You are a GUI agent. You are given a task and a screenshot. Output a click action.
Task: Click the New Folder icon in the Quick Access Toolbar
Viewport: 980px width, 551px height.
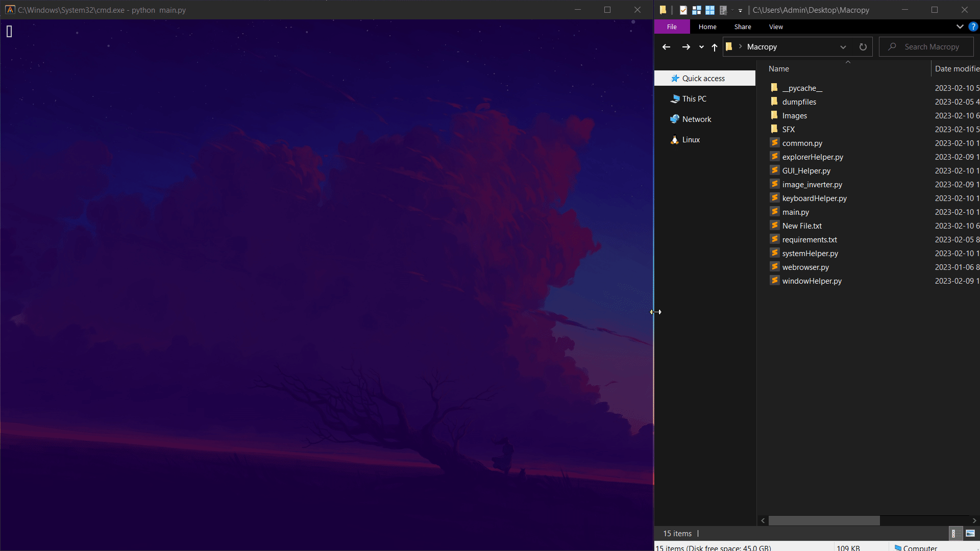click(663, 10)
